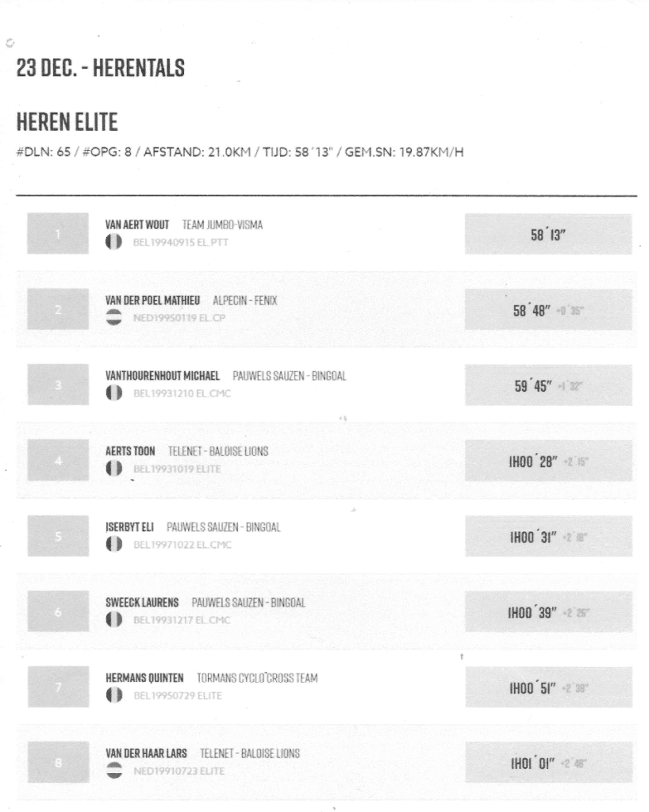Click the Belgian flag under Vanthourenhout Michael

114,393
